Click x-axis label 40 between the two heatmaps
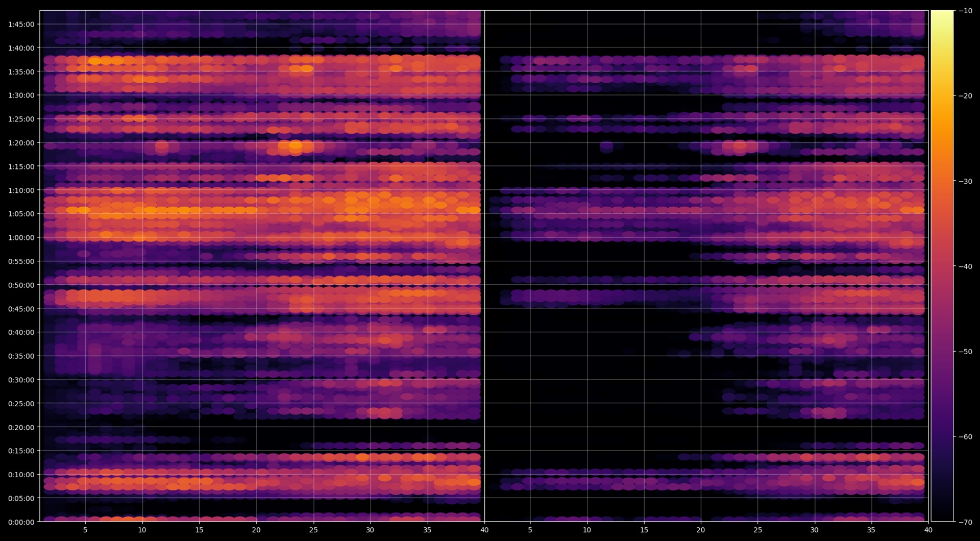Viewport: 980px width, 541px height. point(484,530)
